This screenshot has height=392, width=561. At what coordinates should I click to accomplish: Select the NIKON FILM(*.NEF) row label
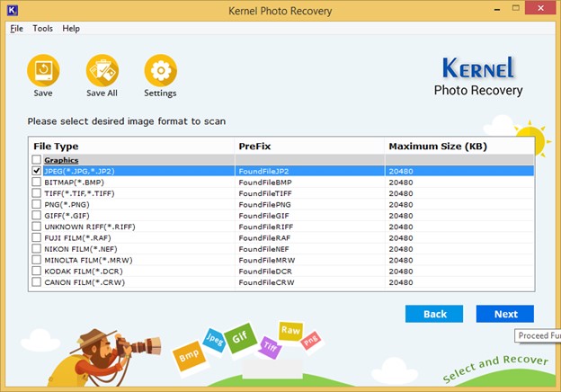pyautogui.click(x=81, y=249)
